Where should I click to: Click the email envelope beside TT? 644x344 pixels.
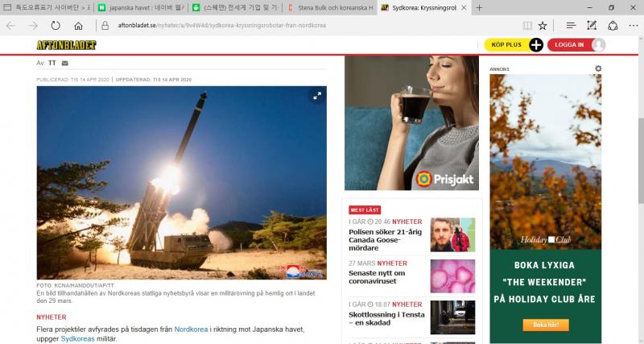(64, 62)
